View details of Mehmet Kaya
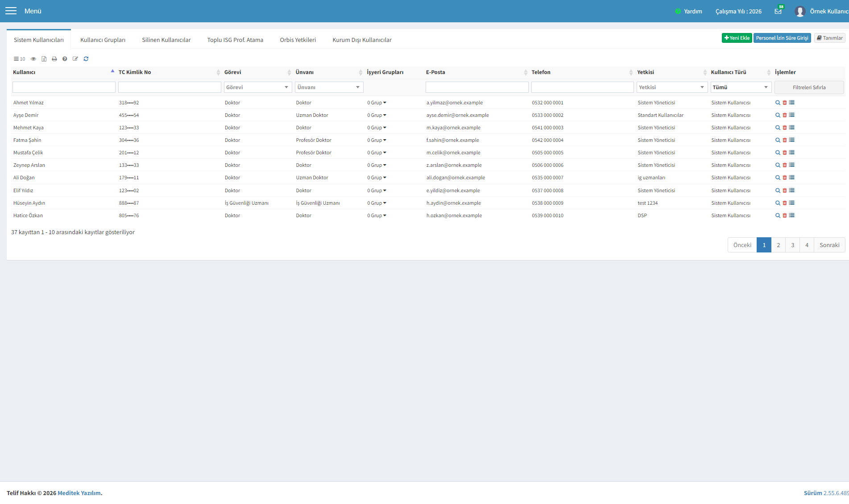 [x=778, y=128]
